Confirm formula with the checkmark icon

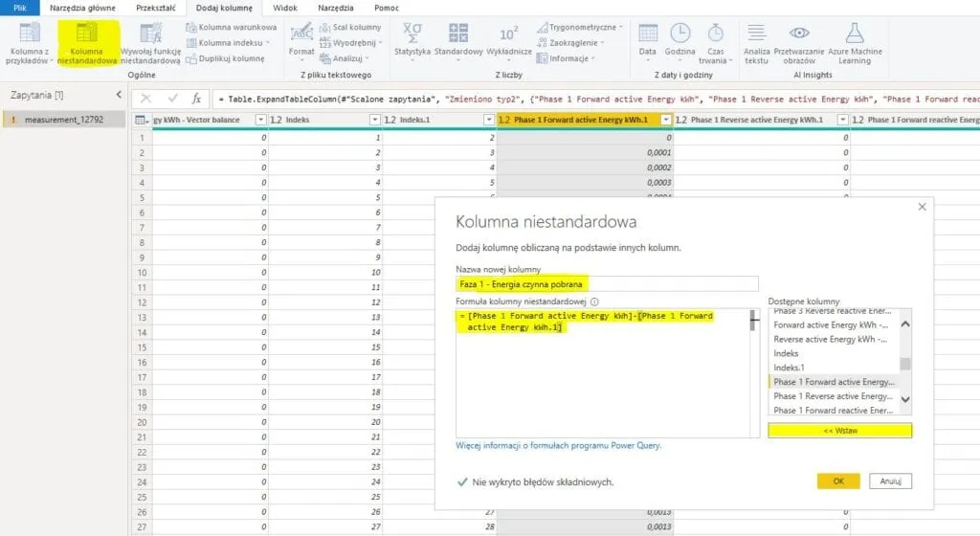[x=172, y=98]
